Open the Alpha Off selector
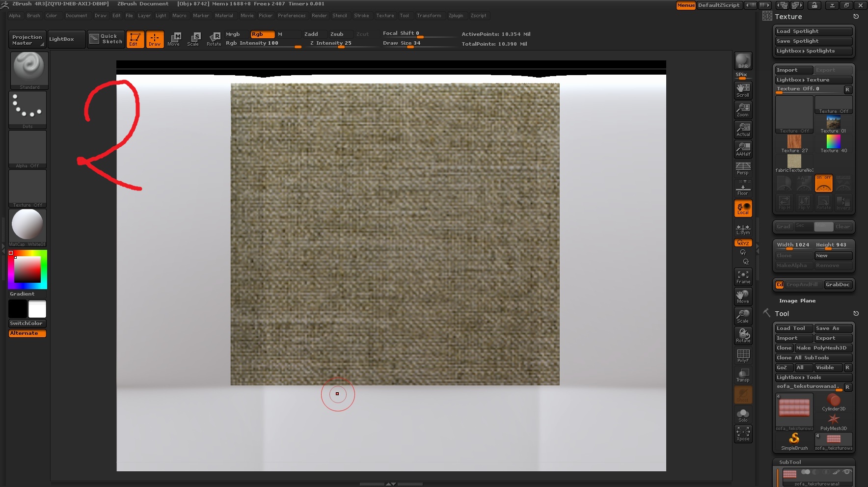Image resolution: width=868 pixels, height=487 pixels. tap(27, 149)
